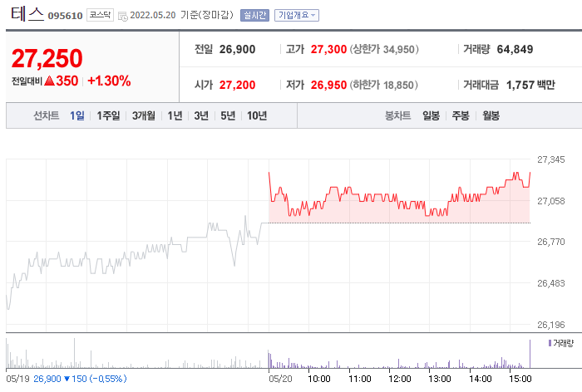Click the previous close value 26,900 in 전일 row
The image size is (582, 392).
coord(237,49)
